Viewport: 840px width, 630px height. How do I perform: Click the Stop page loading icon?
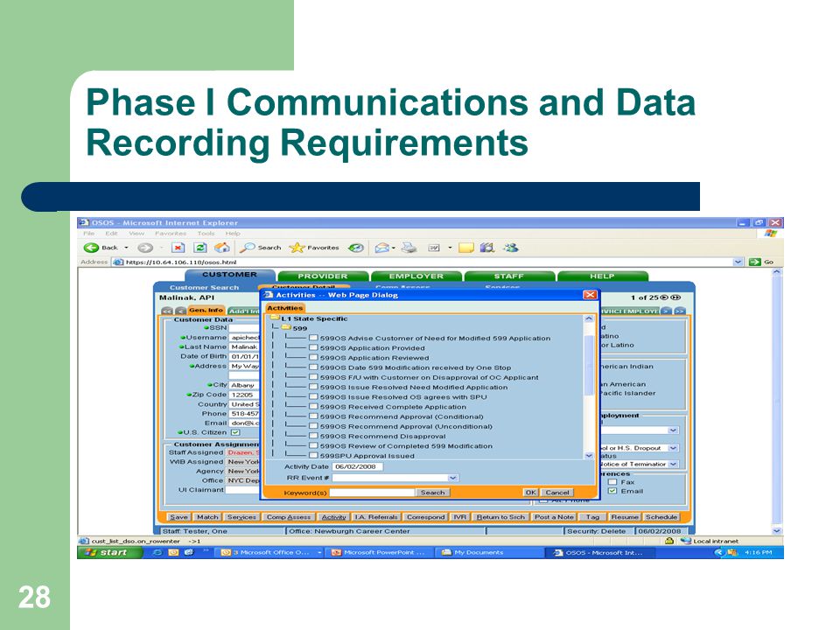pos(178,248)
